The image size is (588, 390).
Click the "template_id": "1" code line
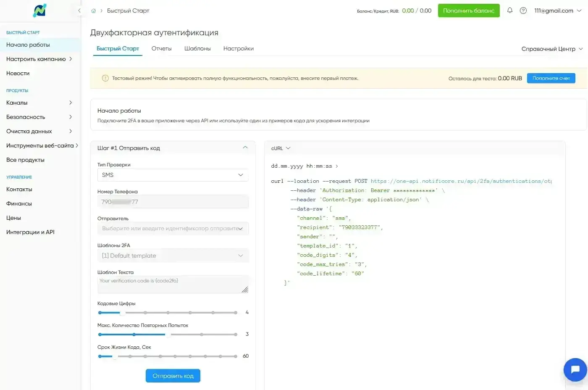click(327, 246)
